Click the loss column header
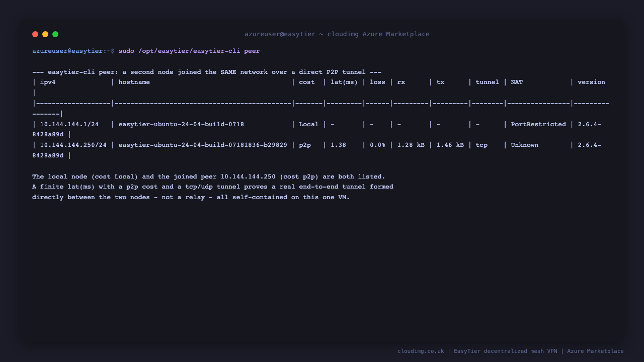This screenshot has height=362, width=644. 378,82
